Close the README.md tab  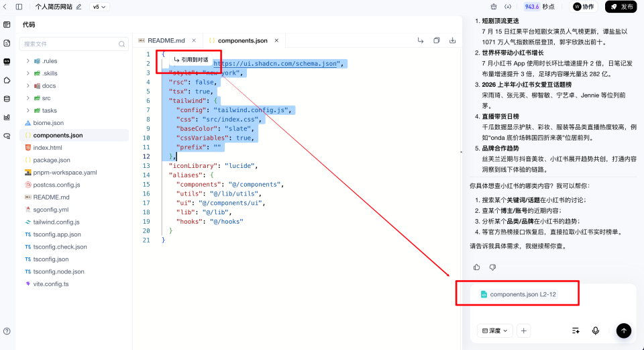194,40
